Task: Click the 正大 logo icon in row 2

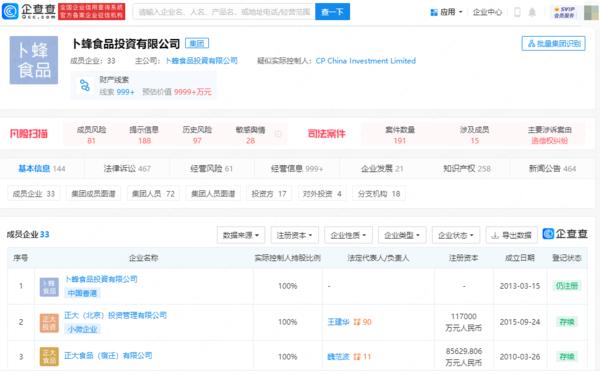Action: pyautogui.click(x=49, y=323)
